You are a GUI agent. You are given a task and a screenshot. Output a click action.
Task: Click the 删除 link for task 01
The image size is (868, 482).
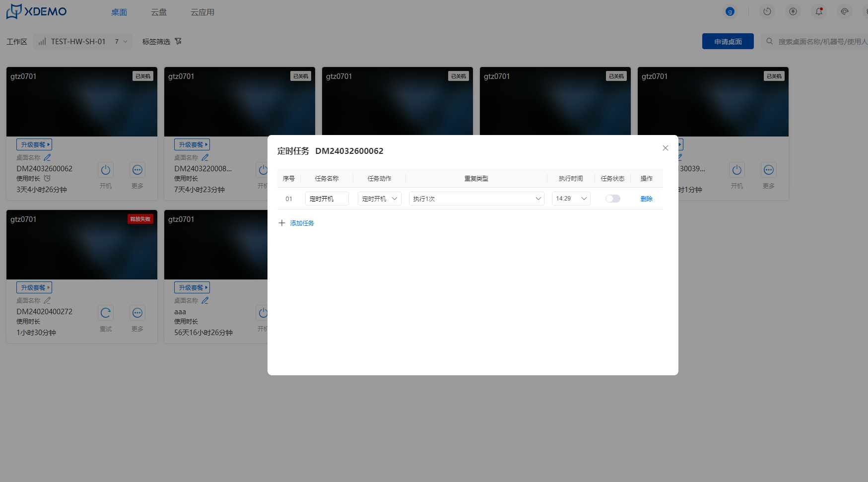pyautogui.click(x=646, y=199)
